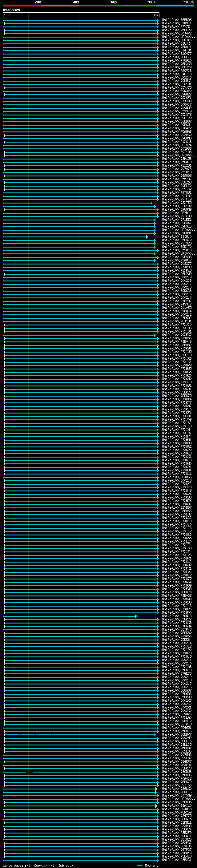Click the cyan =50char. scale bar legend
Image resolution: width=197 pixels, height=868 pixels.
(x=147, y=865)
